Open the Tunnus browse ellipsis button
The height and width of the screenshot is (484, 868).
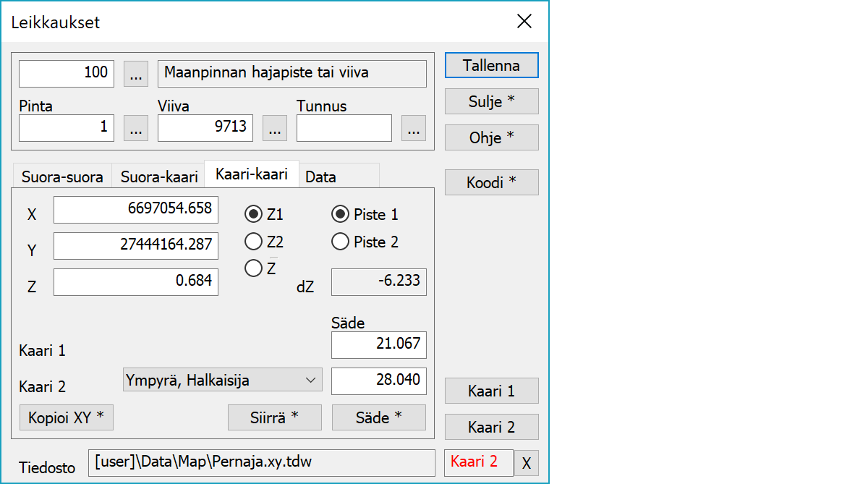(413, 128)
